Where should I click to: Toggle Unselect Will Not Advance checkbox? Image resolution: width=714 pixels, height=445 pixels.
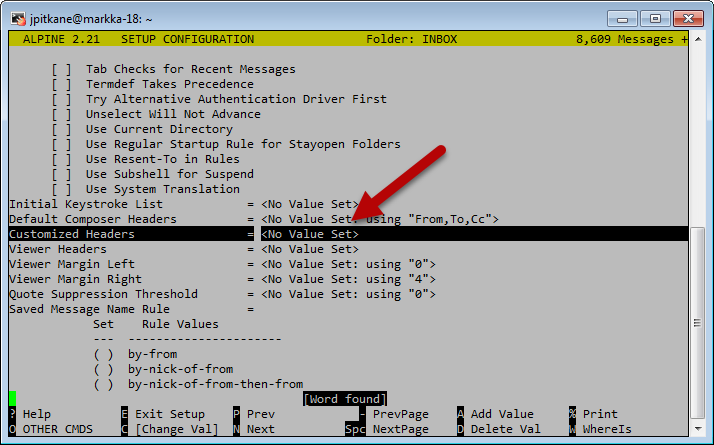[61, 114]
